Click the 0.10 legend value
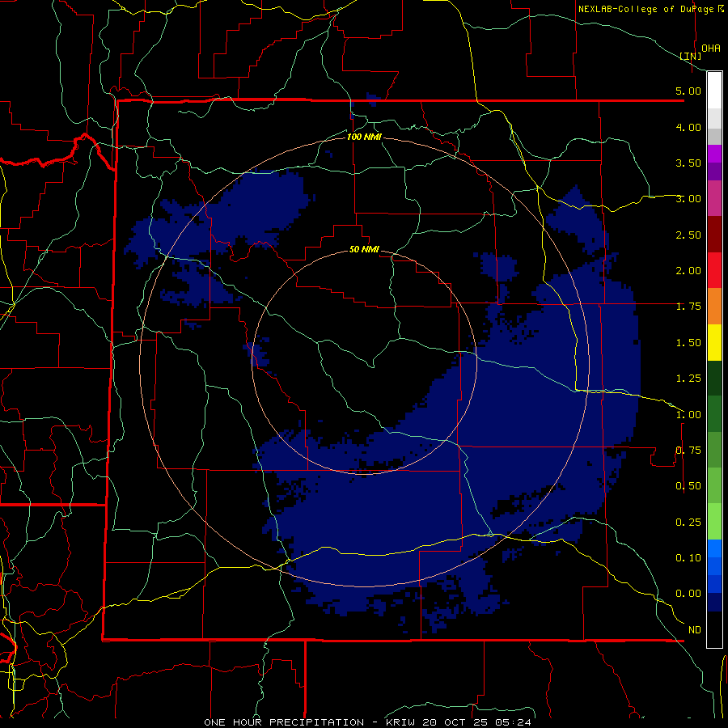728x728 pixels. [688, 558]
